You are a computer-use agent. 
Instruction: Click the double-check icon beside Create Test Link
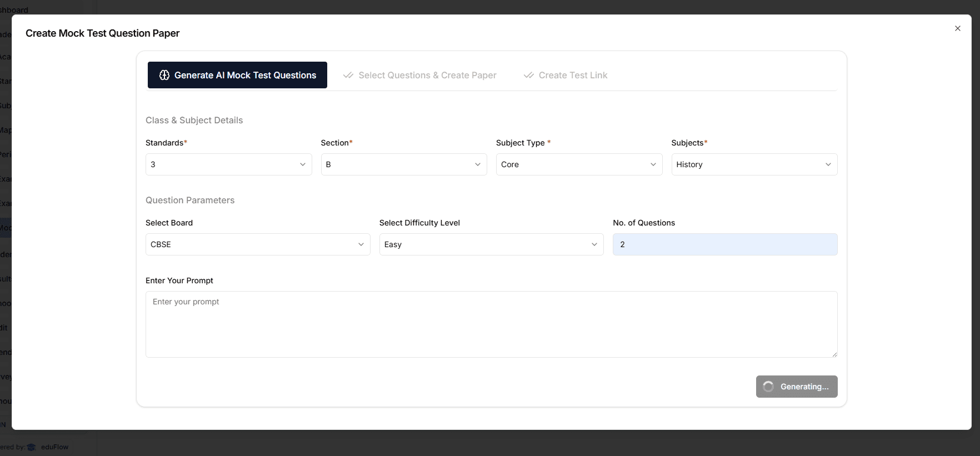pyautogui.click(x=529, y=75)
